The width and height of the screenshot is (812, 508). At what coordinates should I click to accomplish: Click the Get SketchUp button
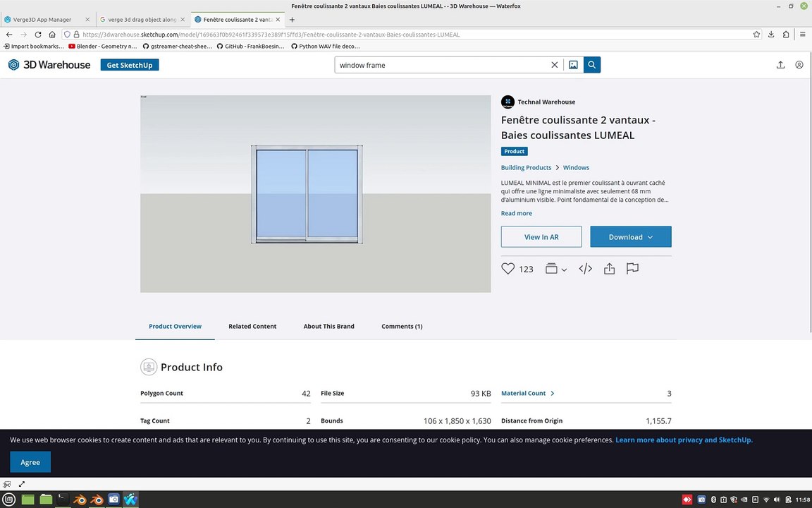click(x=130, y=65)
